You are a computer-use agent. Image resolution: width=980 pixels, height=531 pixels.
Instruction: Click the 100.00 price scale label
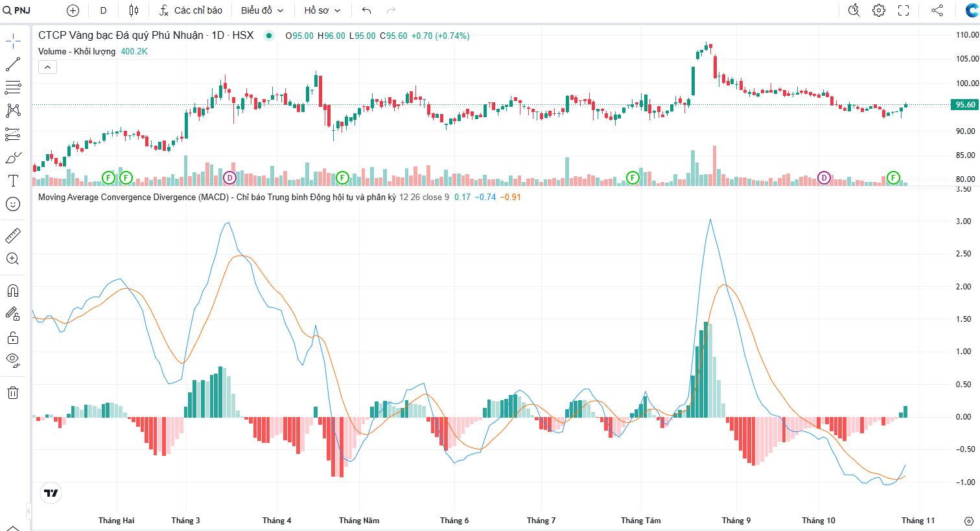(967, 83)
